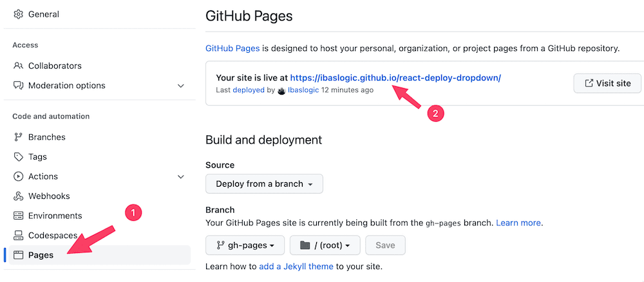Open the gh-pages branch dropdown

pyautogui.click(x=245, y=245)
